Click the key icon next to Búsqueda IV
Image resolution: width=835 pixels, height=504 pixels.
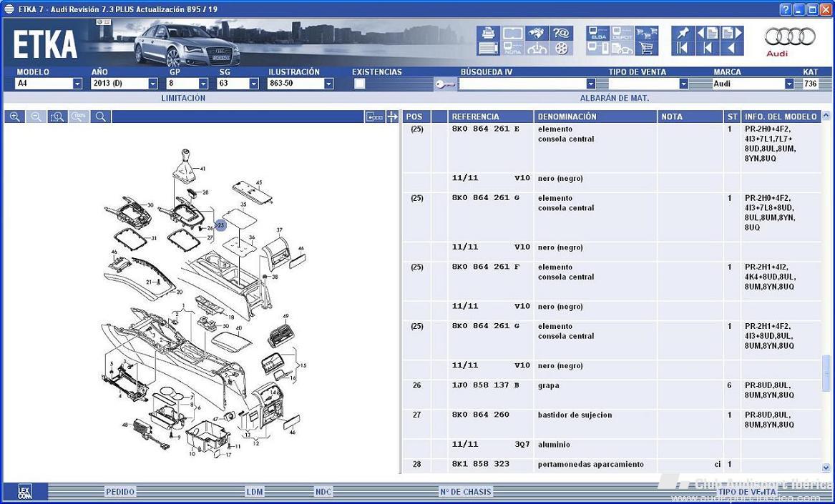[x=444, y=84]
